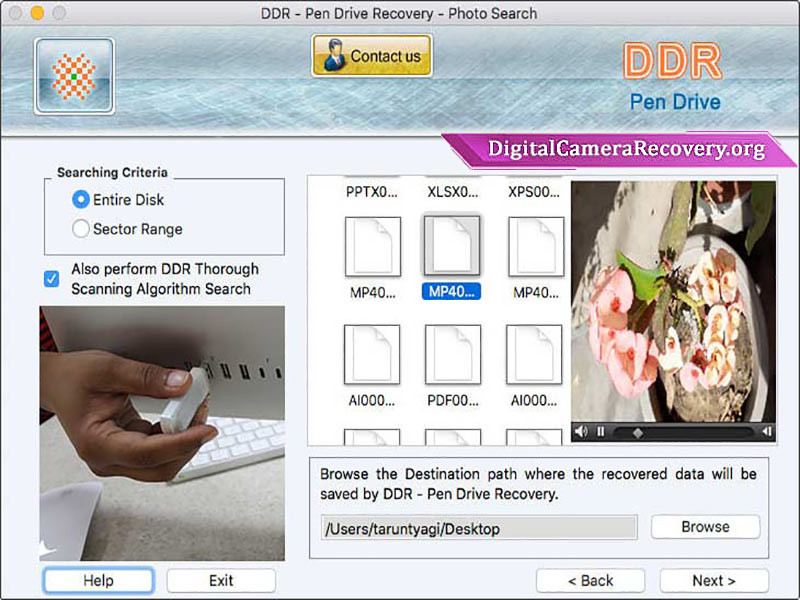Screen dimensions: 800x600
Task: Select the Sector Range radio option
Action: point(81,229)
